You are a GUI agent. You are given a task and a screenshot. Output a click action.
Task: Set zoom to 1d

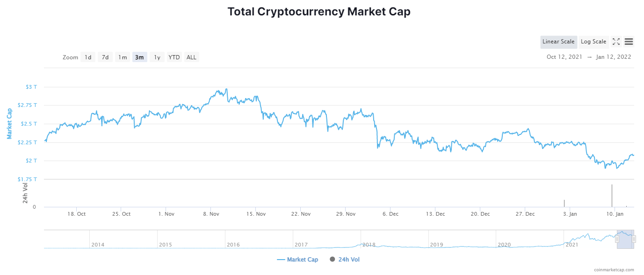88,57
